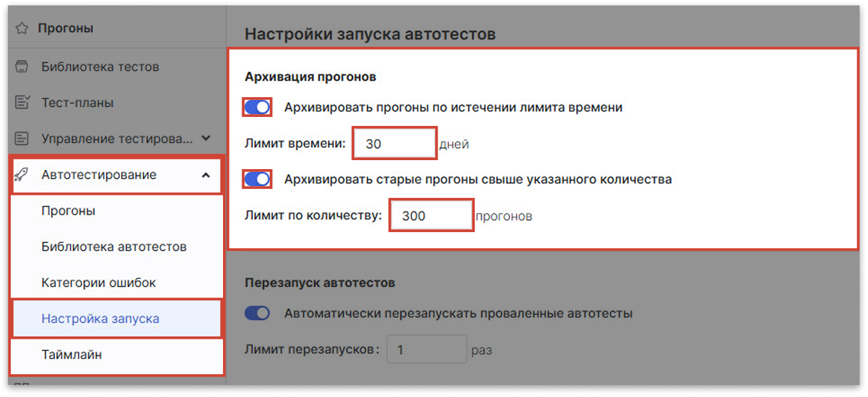Toggle archiving runs by time limit

(x=257, y=107)
